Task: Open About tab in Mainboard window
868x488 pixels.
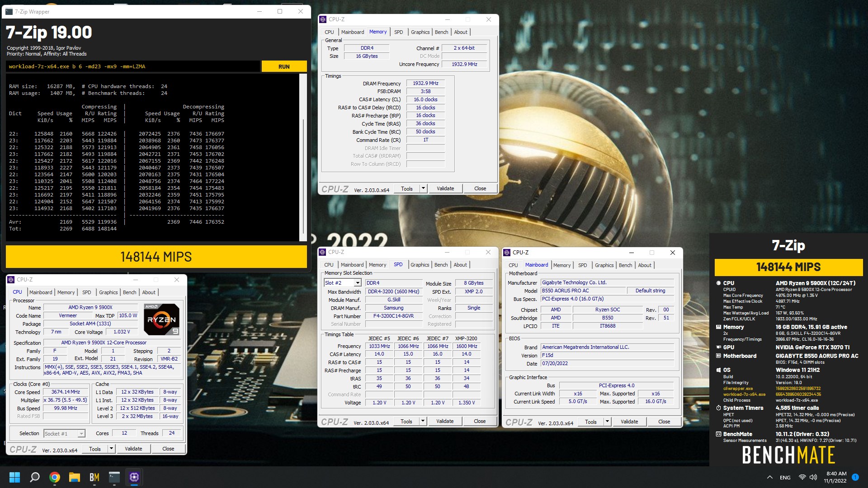Action: click(x=645, y=265)
